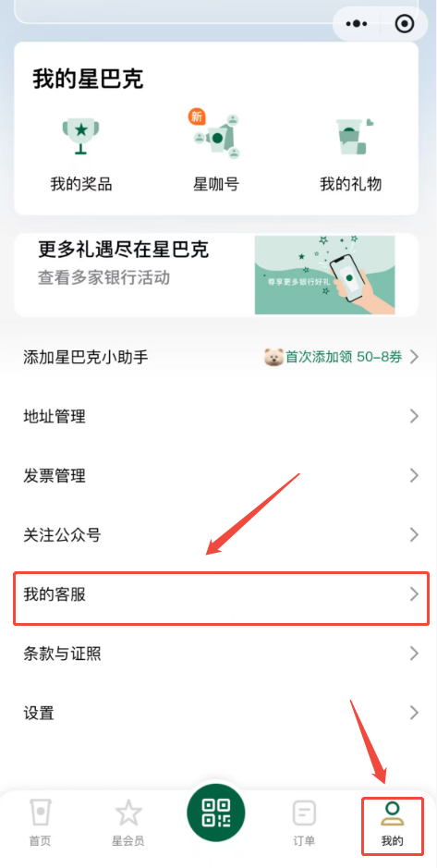Tap the green QR code button

click(216, 813)
